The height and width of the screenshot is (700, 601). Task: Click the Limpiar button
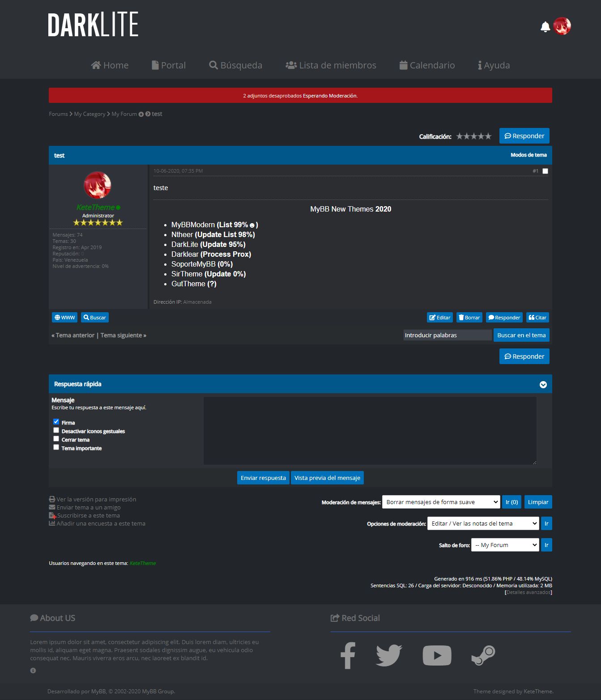[x=538, y=502]
